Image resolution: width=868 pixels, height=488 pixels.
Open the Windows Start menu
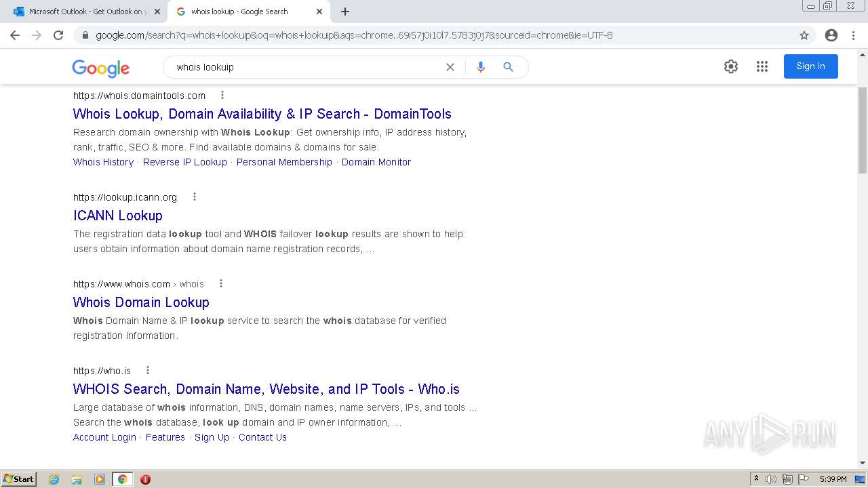19,479
